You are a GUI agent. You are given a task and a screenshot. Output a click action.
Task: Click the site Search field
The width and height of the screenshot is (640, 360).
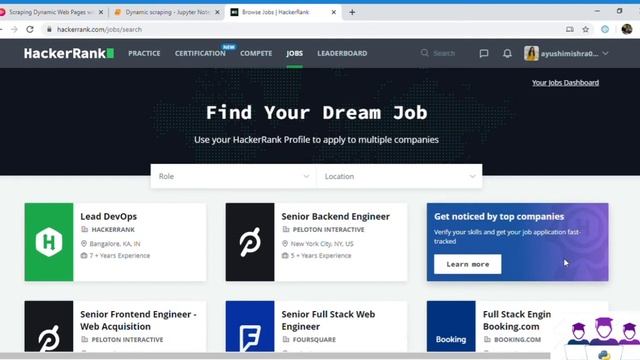444,53
